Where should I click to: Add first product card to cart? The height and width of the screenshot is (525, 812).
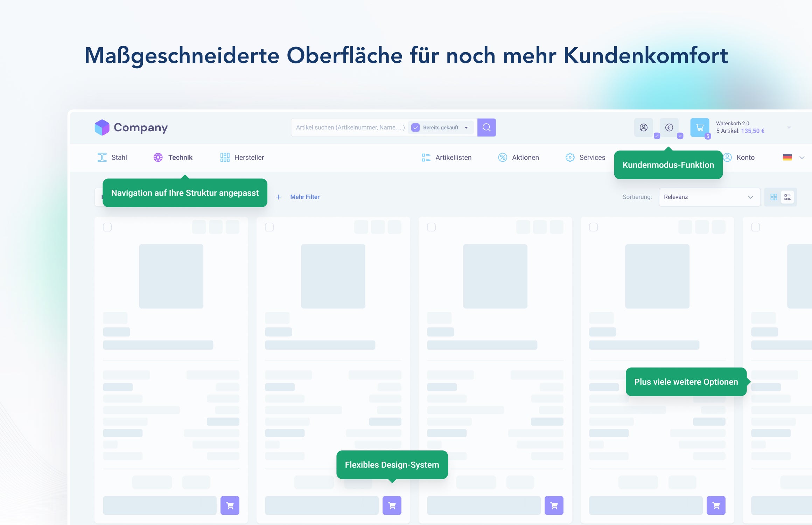click(230, 505)
